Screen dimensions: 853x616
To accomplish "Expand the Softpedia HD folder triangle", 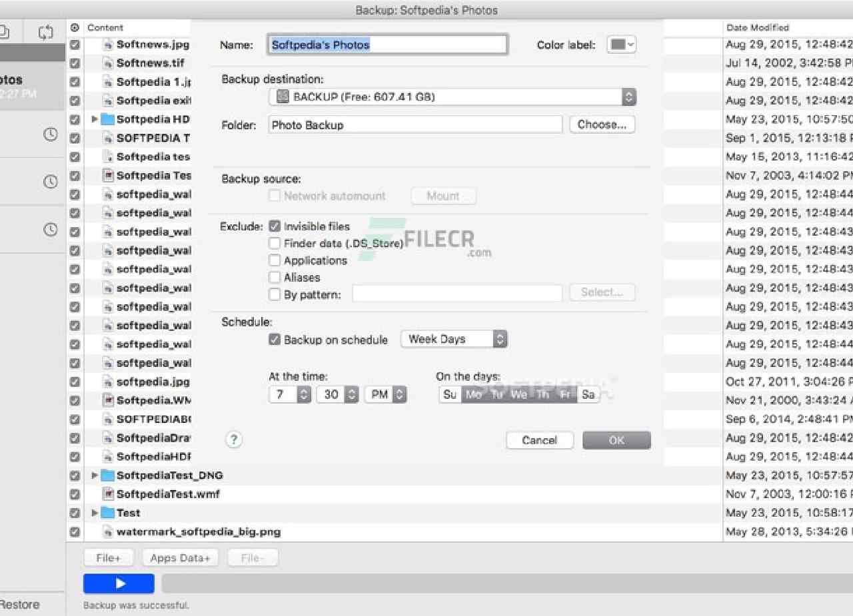I will tap(95, 120).
